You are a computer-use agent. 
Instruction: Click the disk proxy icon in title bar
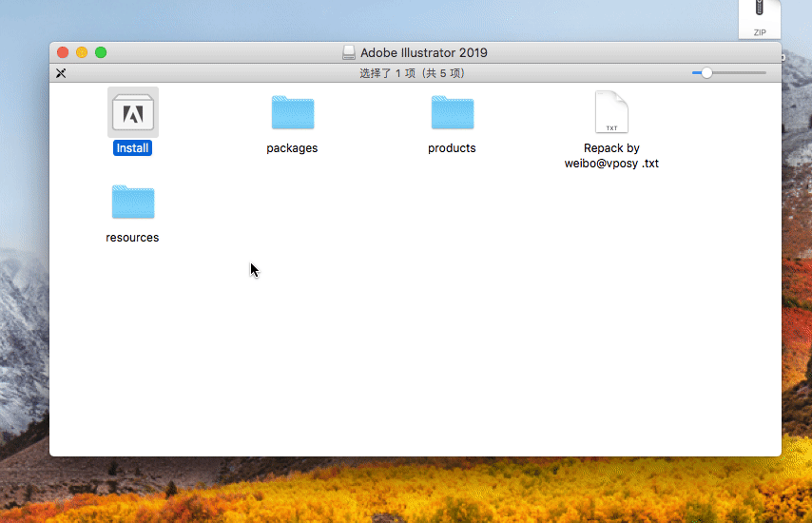point(349,52)
